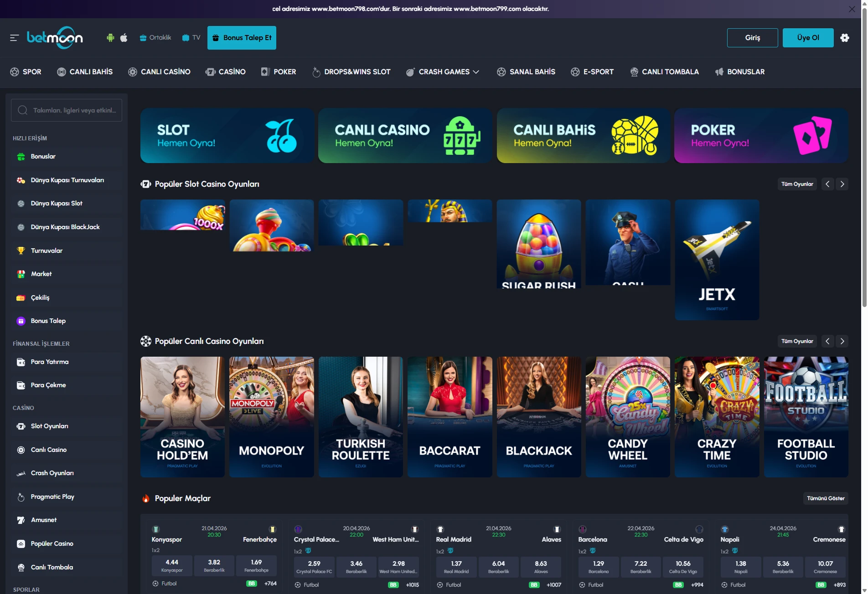Viewport: 868px width, 594px height.
Task: Open the Crazy Time live game
Action: click(x=717, y=417)
